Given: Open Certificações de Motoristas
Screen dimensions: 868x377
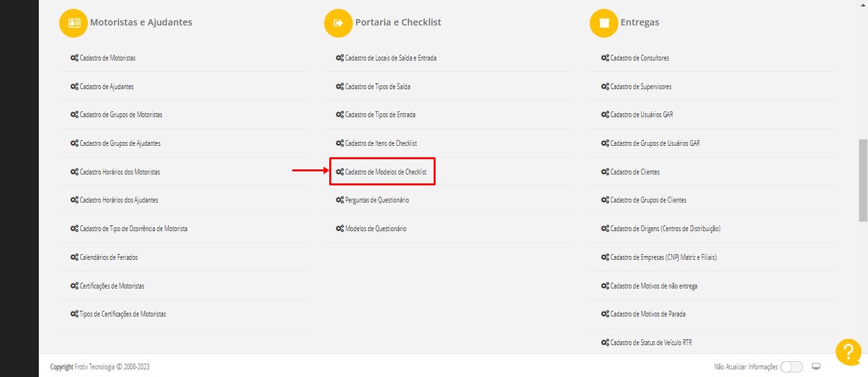Looking at the screenshot, I should coord(111,286).
